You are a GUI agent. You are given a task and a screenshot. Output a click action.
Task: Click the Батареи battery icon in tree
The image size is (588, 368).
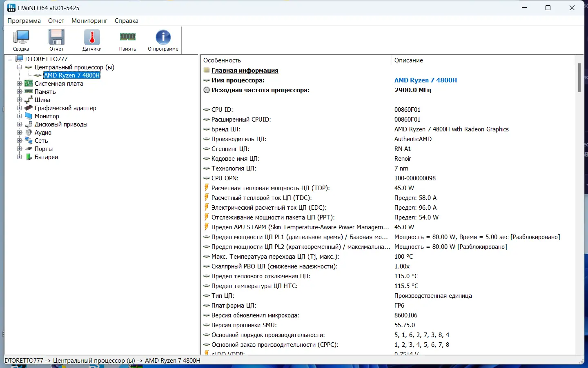tap(29, 157)
